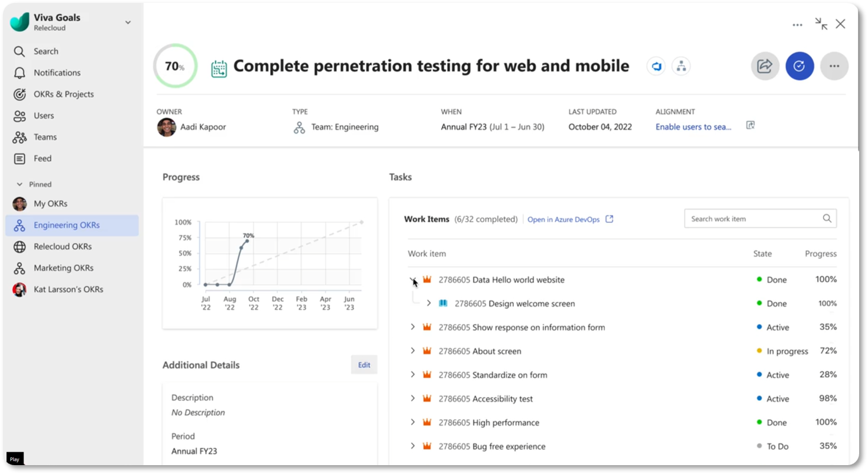
Task: Collapse the Pinned section
Action: coord(20,184)
